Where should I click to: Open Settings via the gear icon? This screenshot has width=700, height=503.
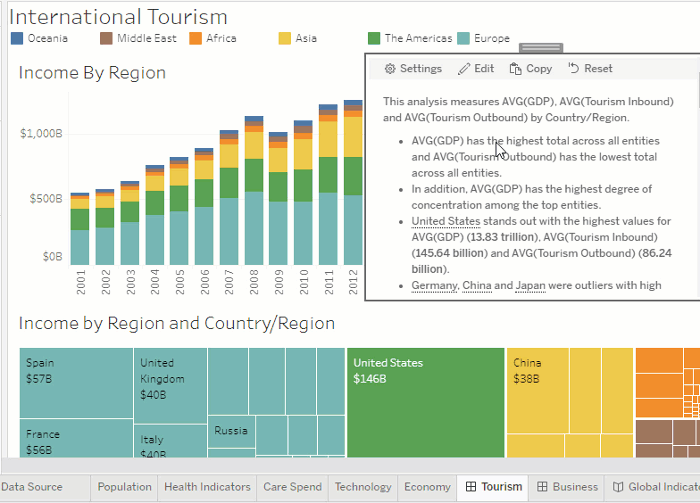pyautogui.click(x=390, y=69)
